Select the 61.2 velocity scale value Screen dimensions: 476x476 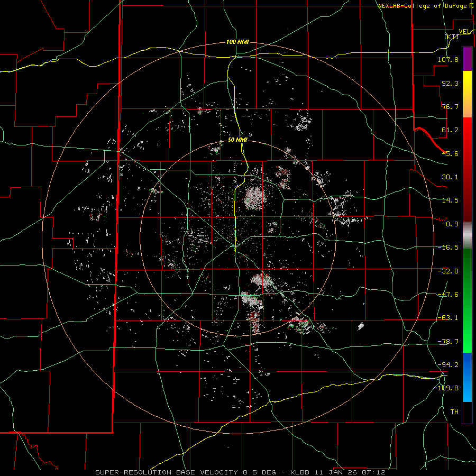point(450,130)
